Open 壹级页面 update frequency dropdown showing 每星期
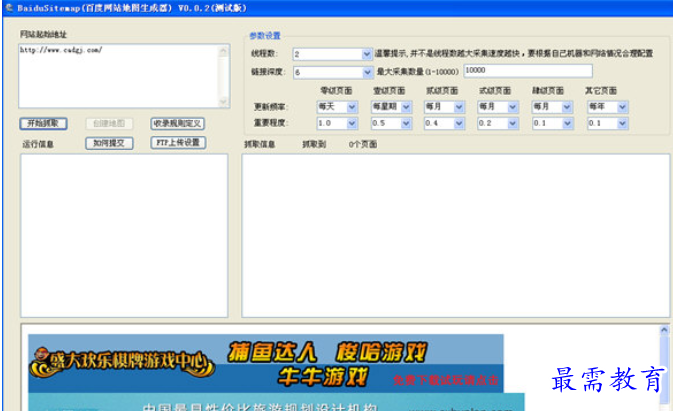The image size is (673, 411). pos(391,107)
